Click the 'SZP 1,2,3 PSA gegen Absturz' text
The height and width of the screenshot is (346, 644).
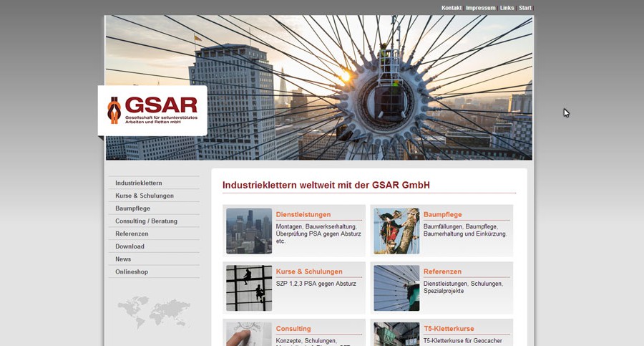click(316, 284)
